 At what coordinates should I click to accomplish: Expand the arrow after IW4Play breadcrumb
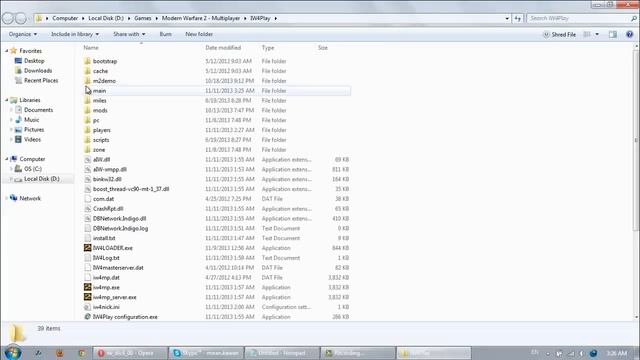click(276, 18)
